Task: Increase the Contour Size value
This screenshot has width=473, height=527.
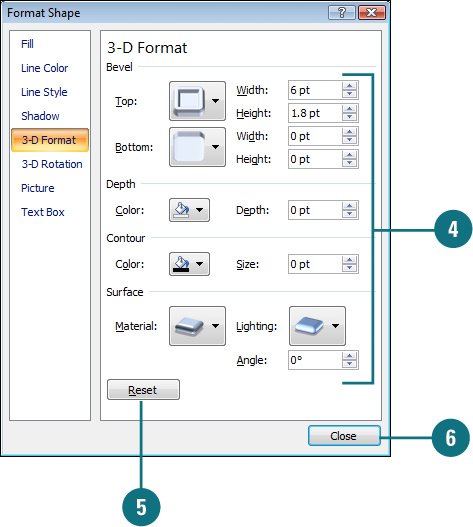Action: (350, 260)
